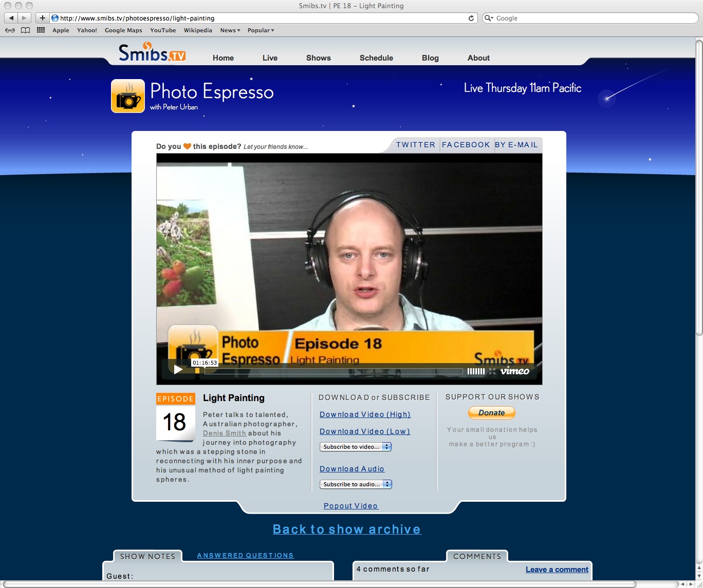Viewport: 703px width, 588px height.
Task: Open the About navigation item
Action: 478,58
